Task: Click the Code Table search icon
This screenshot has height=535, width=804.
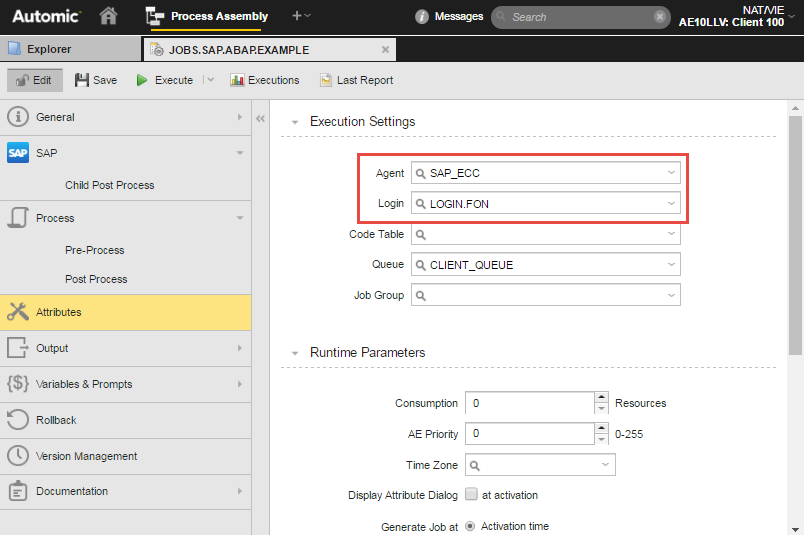Action: pyautogui.click(x=420, y=235)
